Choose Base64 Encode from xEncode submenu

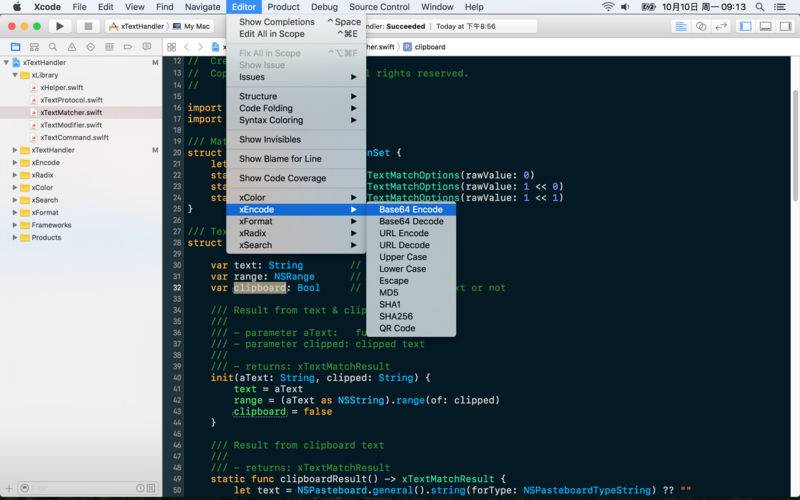point(411,209)
